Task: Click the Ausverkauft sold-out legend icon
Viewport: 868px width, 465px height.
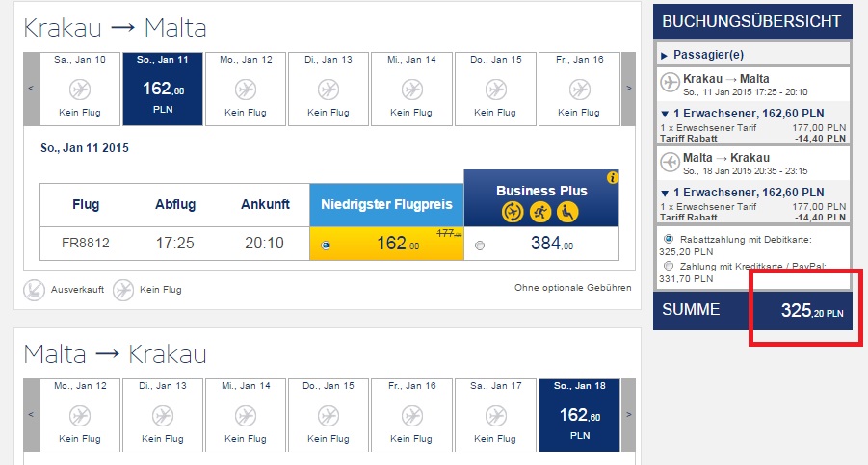Action: (34, 289)
